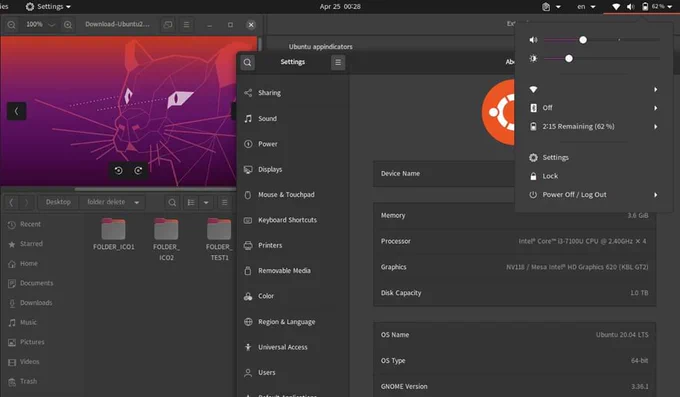The width and height of the screenshot is (680, 397).
Task: Open Sharing in the Settings sidebar
Action: tap(293, 93)
